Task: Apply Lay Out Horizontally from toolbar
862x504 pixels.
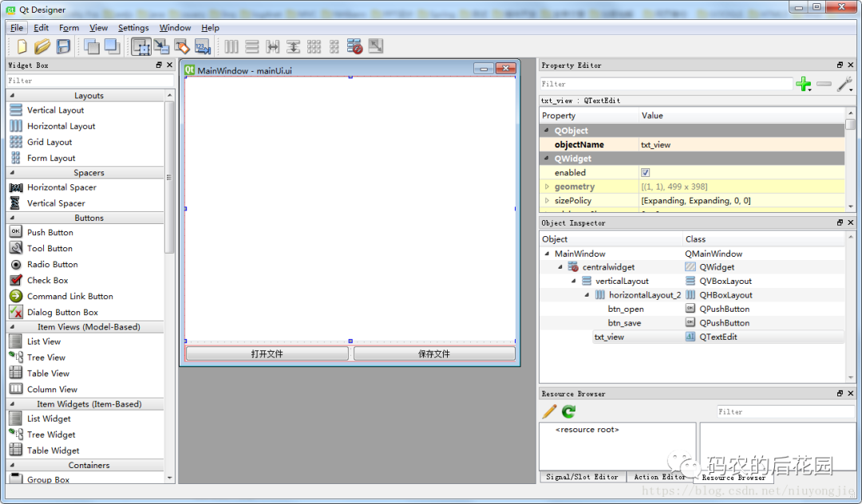Action: [x=231, y=47]
